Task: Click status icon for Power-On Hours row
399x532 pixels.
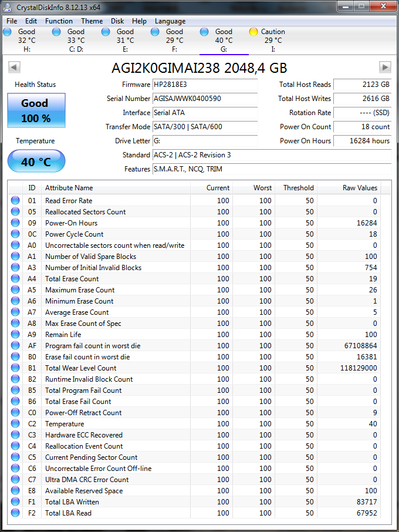Action: pos(15,223)
